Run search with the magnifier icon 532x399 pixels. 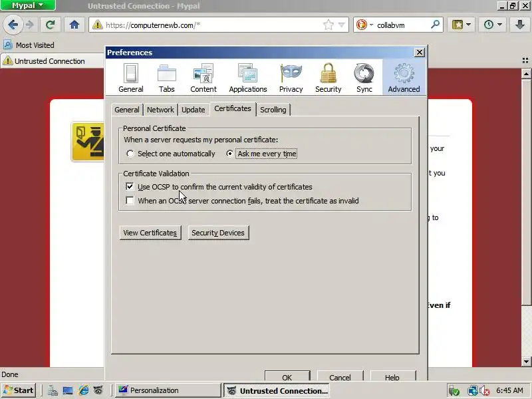[x=436, y=24]
